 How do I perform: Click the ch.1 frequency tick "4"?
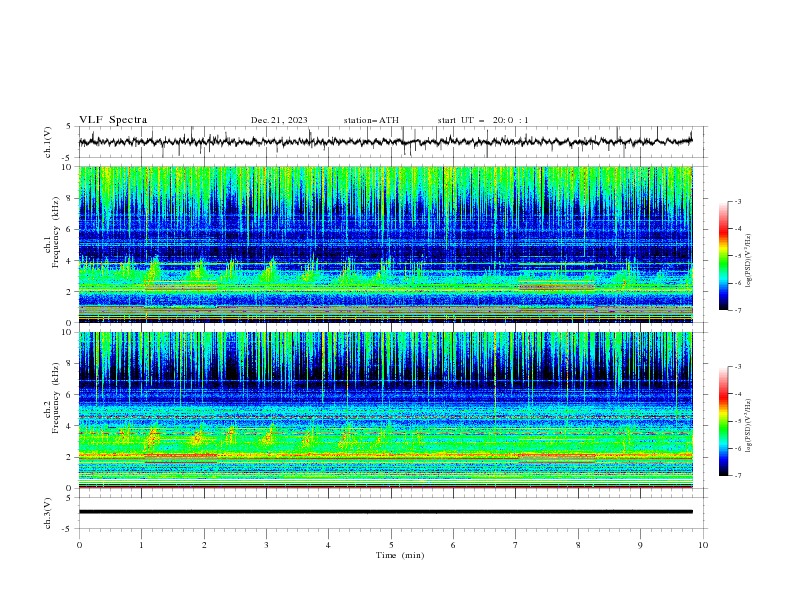coord(70,261)
